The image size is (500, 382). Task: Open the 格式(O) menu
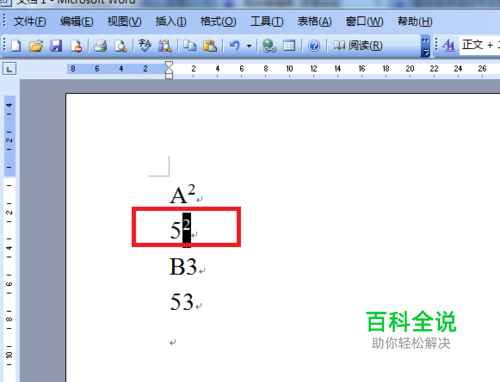(x=218, y=22)
